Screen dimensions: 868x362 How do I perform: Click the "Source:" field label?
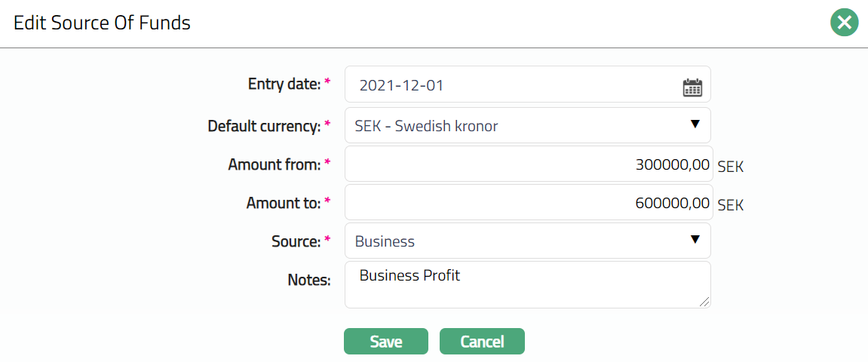[296, 241]
